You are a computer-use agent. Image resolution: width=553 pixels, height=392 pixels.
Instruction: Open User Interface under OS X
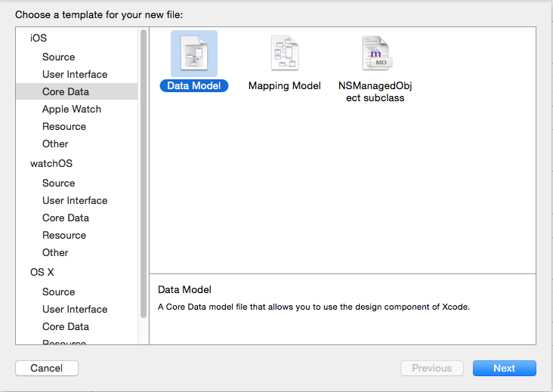[75, 309]
